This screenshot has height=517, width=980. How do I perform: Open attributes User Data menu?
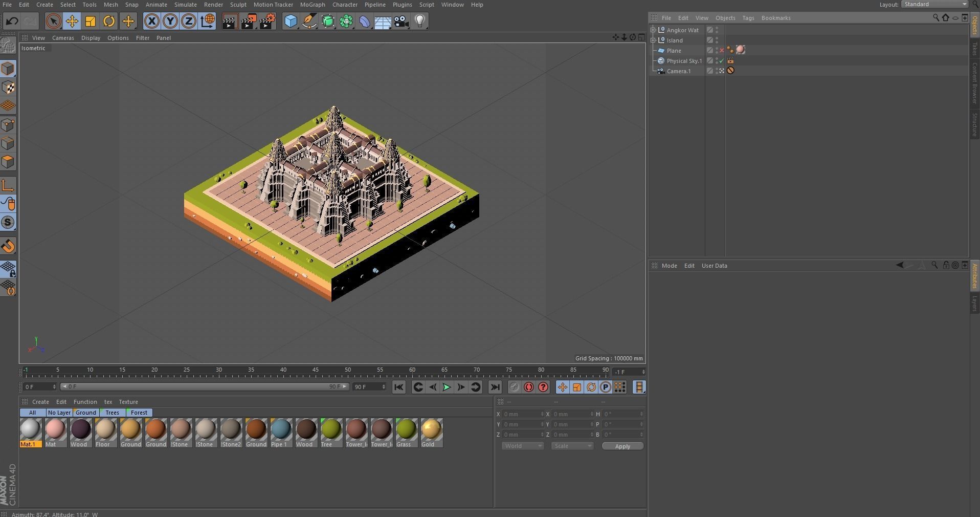pos(714,266)
